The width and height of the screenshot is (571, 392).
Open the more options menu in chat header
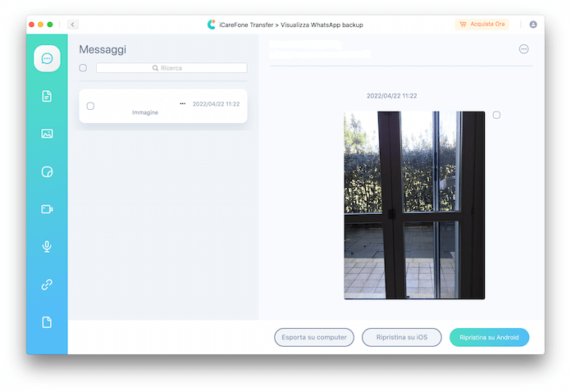point(523,49)
